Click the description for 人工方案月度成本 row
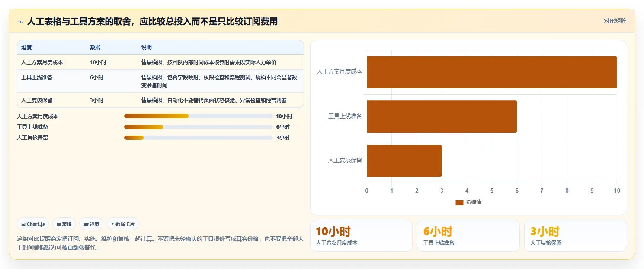 pos(208,62)
